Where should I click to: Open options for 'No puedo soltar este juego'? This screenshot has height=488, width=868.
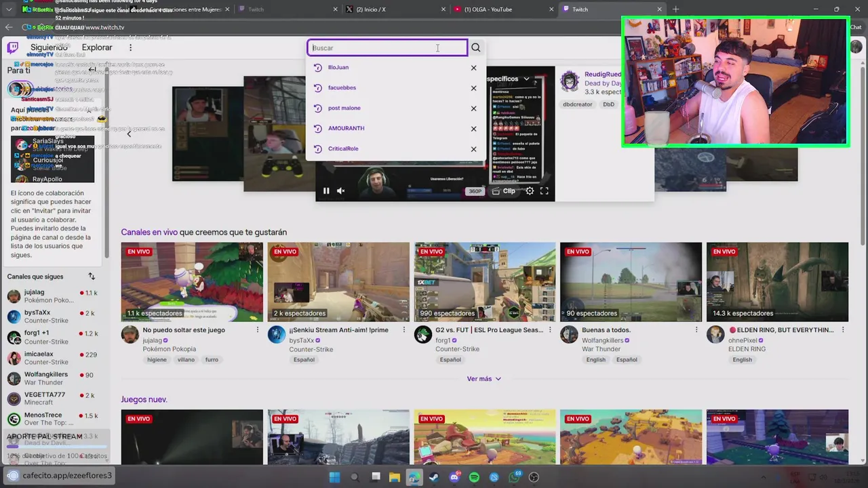258,330
